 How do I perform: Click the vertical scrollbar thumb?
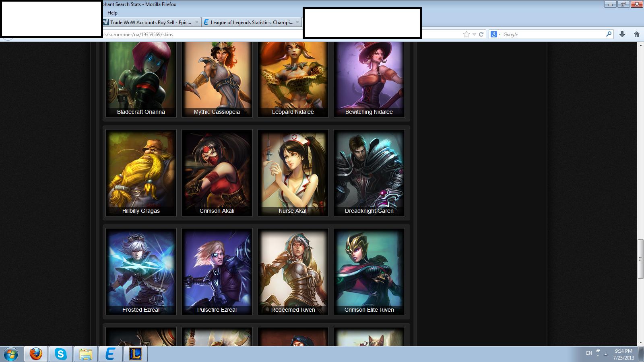coord(640,259)
